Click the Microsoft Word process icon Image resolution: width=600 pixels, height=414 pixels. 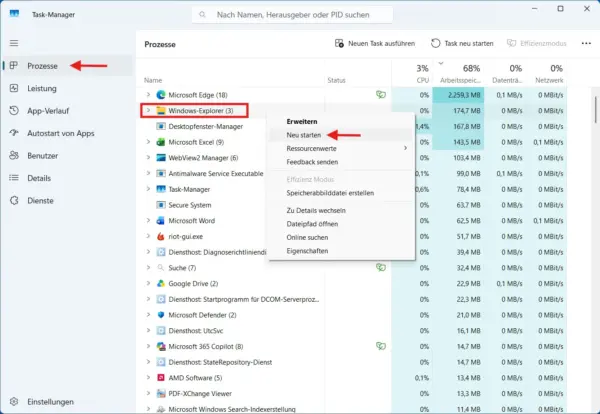[x=161, y=220]
